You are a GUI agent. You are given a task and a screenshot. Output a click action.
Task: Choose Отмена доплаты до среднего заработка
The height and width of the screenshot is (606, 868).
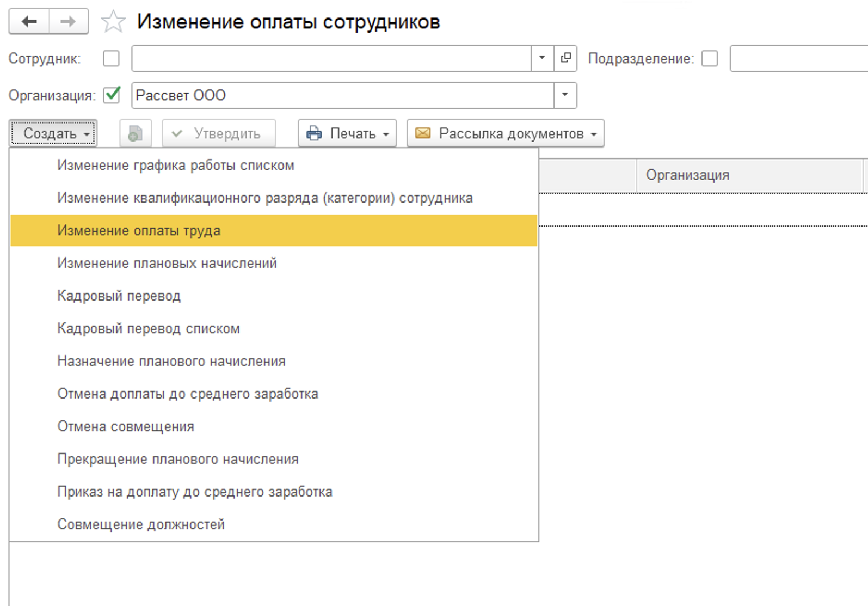coord(274,394)
